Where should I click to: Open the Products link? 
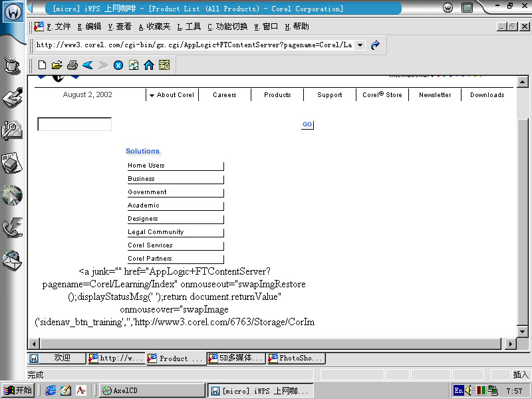pyautogui.click(x=277, y=95)
